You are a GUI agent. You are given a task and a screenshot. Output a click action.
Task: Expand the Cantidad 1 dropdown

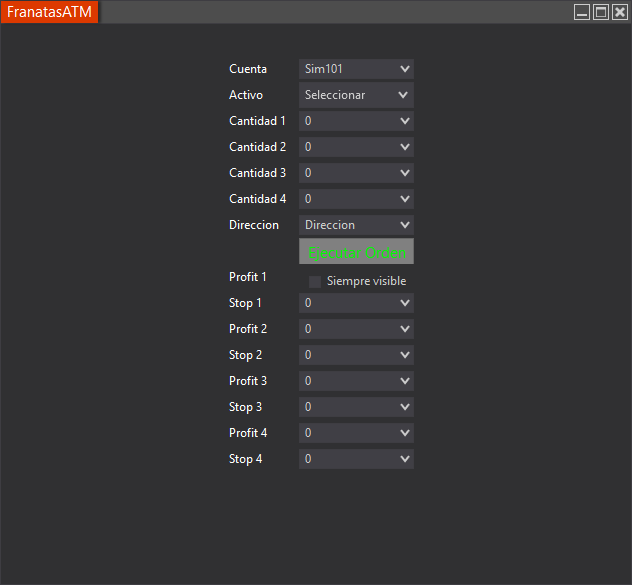[356, 121]
